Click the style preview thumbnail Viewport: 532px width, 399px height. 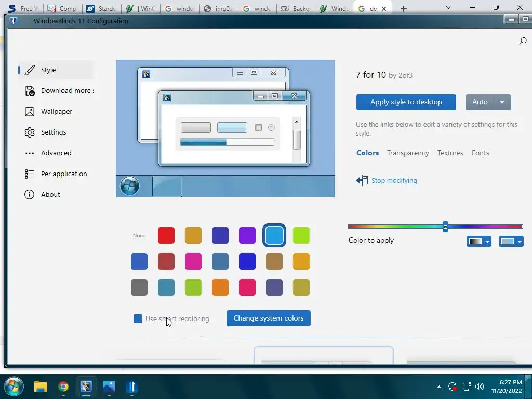coord(225,129)
